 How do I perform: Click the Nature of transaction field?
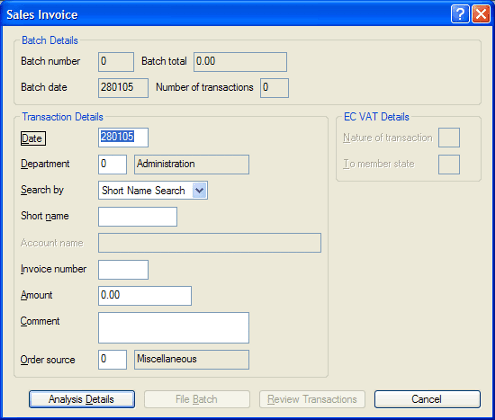coord(449,137)
